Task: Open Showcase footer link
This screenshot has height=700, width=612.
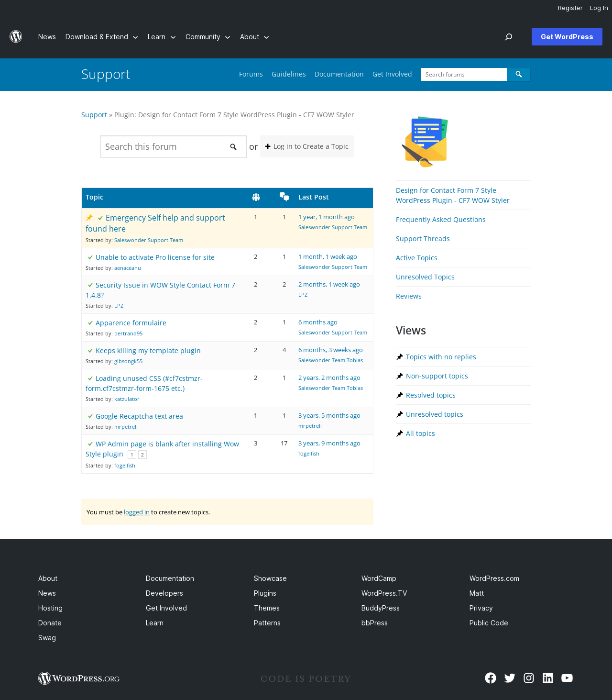Action: click(270, 578)
